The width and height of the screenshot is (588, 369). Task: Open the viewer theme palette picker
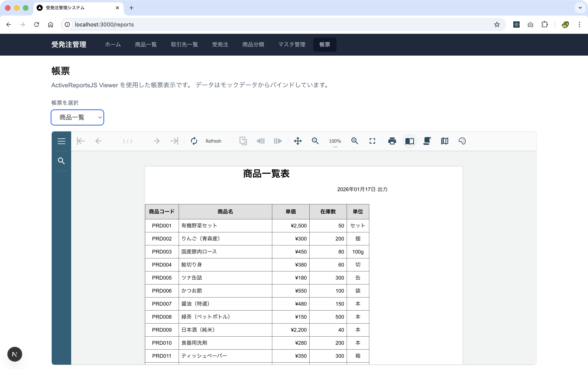462,141
